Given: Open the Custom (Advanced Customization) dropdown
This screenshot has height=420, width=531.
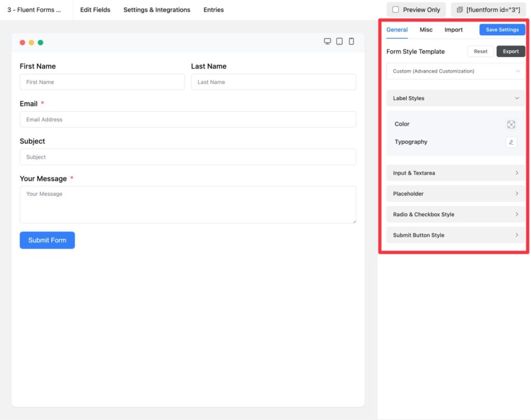Looking at the screenshot, I should (x=455, y=70).
